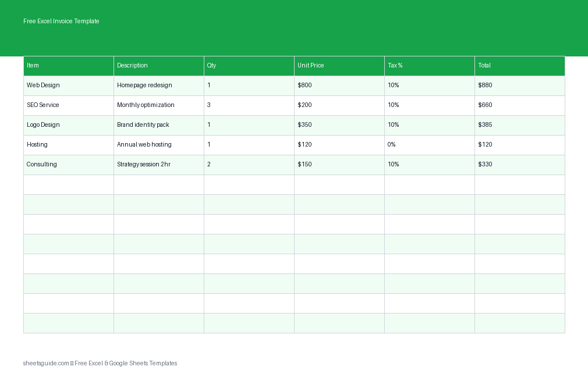Click the Unit Price column header
Image resolution: width=588 pixels, height=370 pixels.
[x=339, y=66]
